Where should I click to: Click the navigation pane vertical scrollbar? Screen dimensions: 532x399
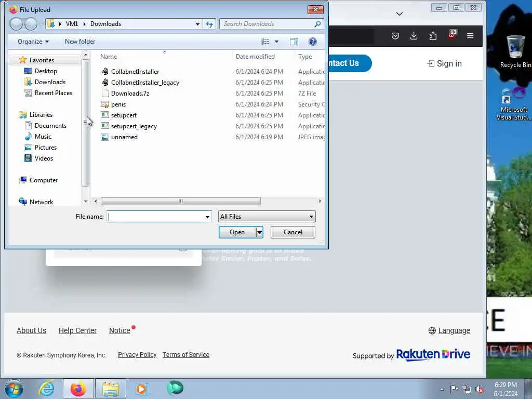click(x=86, y=123)
